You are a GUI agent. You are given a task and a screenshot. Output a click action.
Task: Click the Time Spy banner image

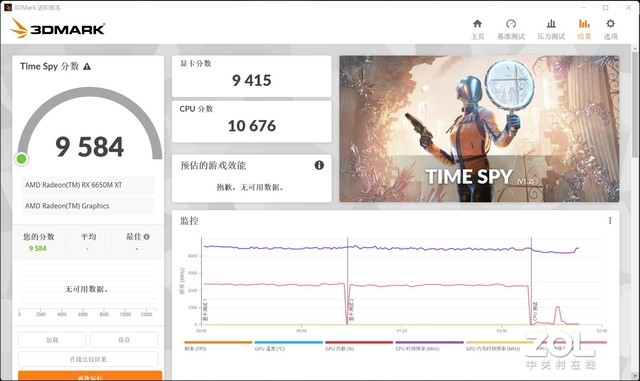click(479, 129)
